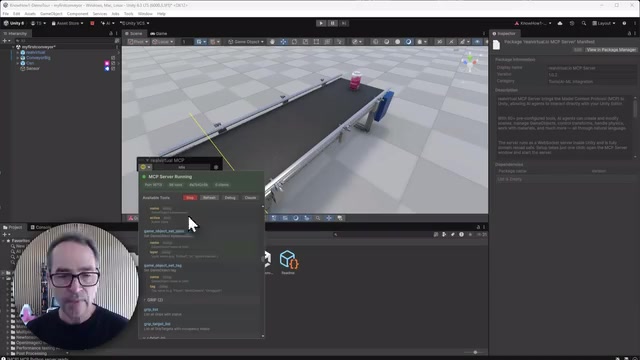The width and height of the screenshot is (640, 360).
Task: Collapse the GRIP tools section
Action: coord(144,300)
